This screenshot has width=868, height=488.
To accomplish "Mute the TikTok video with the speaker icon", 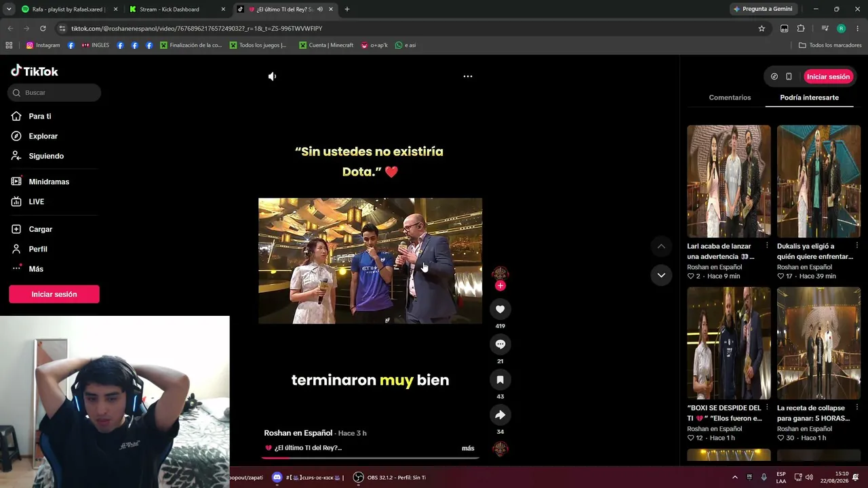I will 272,77.
